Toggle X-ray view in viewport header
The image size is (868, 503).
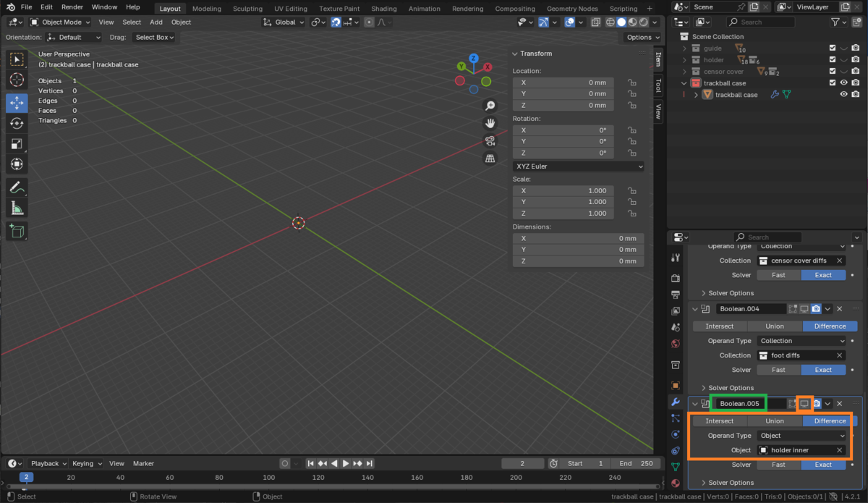[x=596, y=22]
